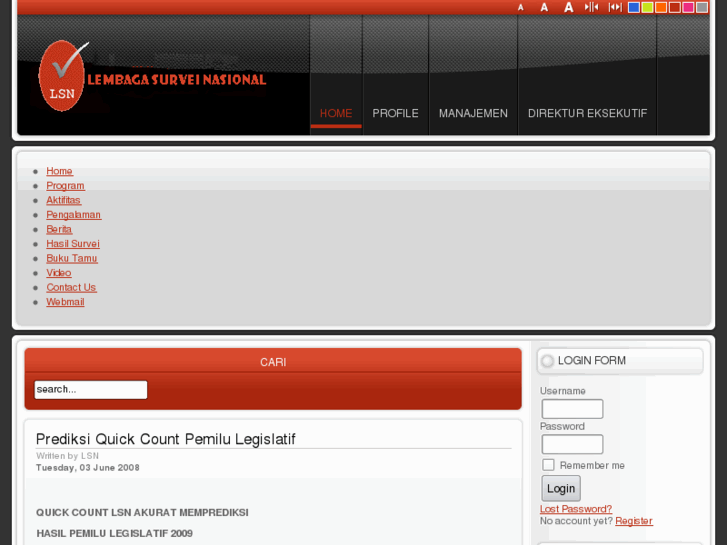The width and height of the screenshot is (727, 545).
Task: Choose the lime green theme swatch
Action: click(648, 7)
